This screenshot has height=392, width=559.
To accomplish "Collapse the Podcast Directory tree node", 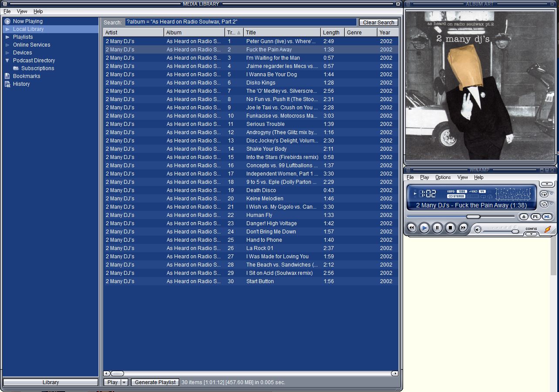I will [x=7, y=61].
